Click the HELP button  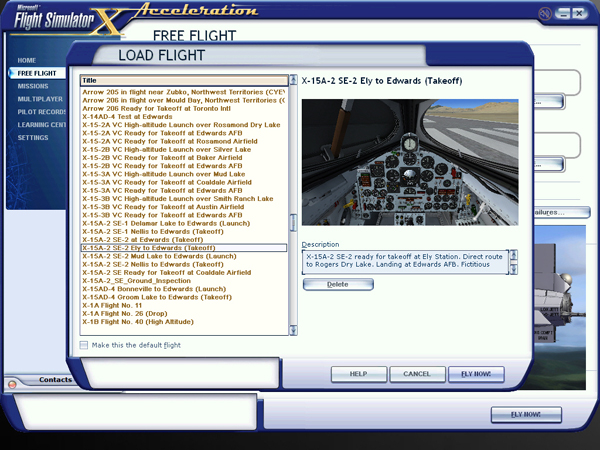tap(359, 374)
